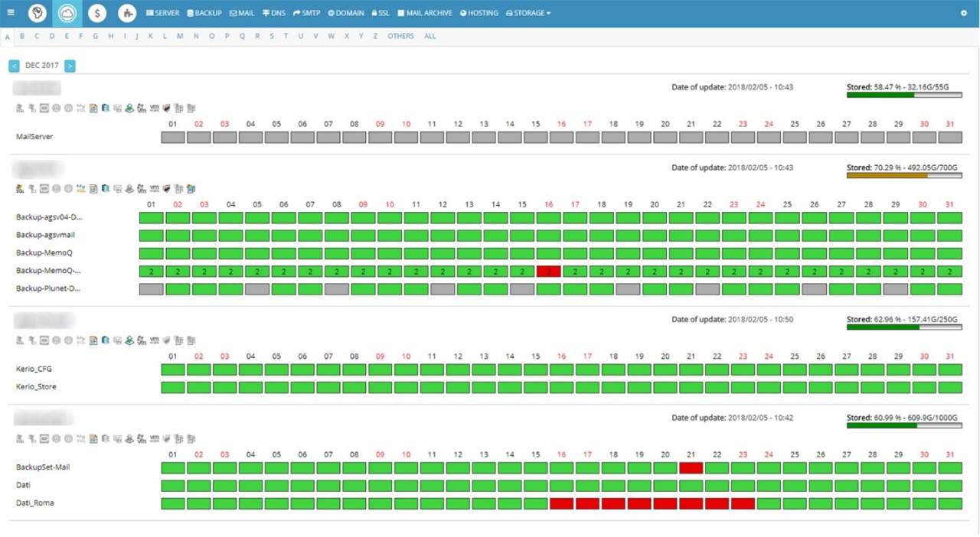Switch to the SERVER section
Image resolution: width=980 pixels, height=537 pixels.
coord(162,13)
